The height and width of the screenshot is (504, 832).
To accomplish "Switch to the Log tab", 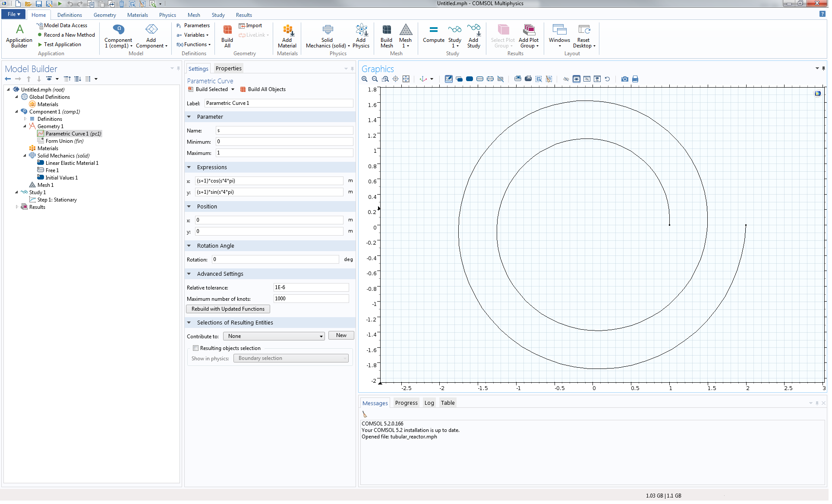I will point(429,403).
